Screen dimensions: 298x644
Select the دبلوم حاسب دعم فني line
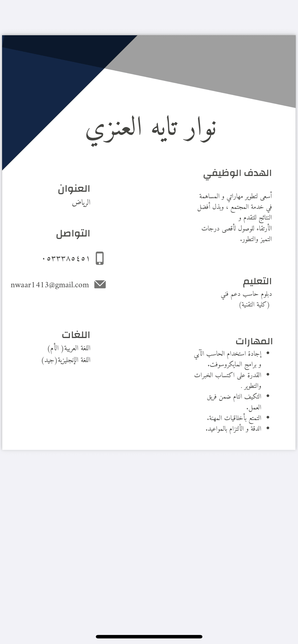pos(246,294)
